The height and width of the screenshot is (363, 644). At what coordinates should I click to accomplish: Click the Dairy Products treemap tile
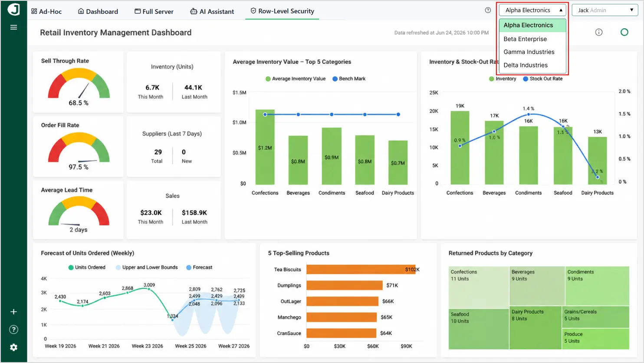click(536, 328)
